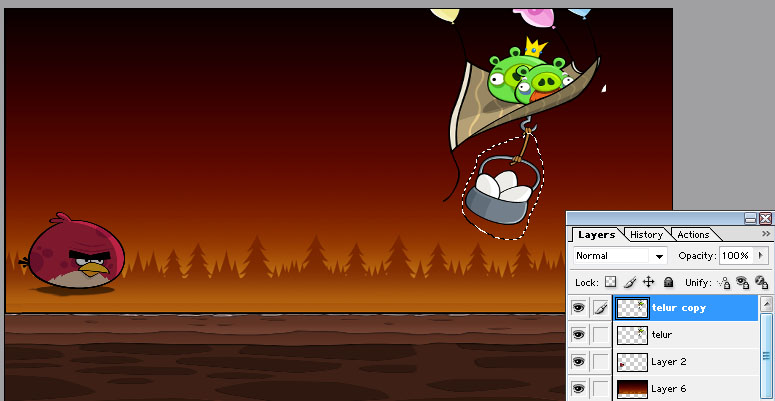Screen dimensions: 775x401
Task: Unify layer visibility eye icon
Action: (743, 283)
